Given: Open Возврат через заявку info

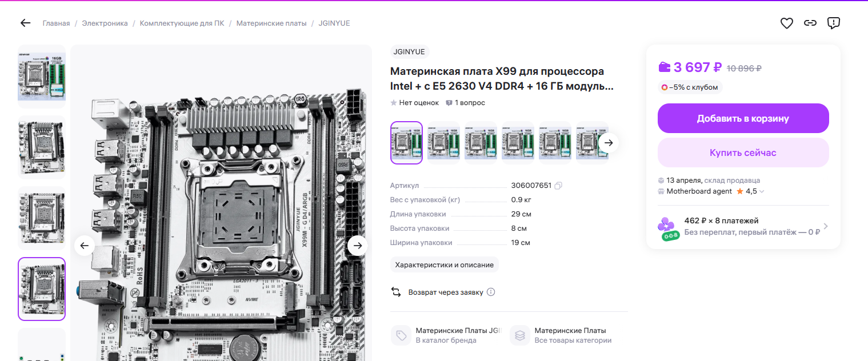Looking at the screenshot, I should tap(446, 292).
